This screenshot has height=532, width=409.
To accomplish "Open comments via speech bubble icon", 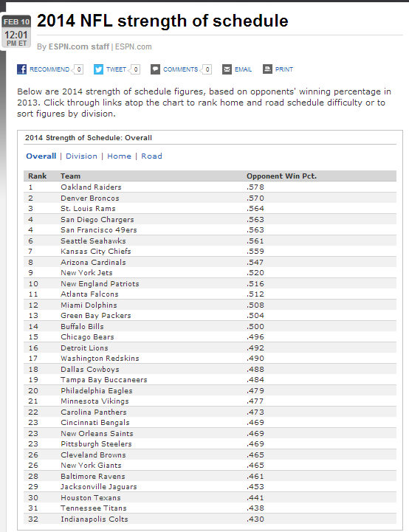I will [156, 69].
